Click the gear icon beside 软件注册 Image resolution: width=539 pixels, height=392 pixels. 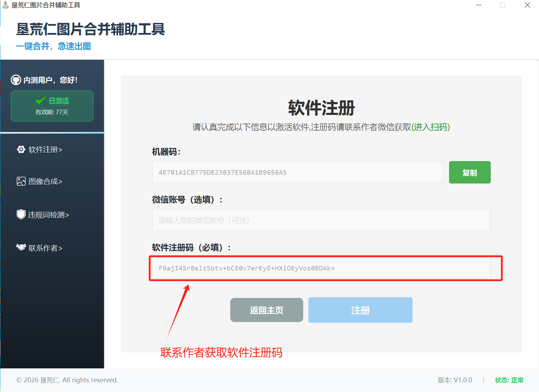tap(21, 149)
